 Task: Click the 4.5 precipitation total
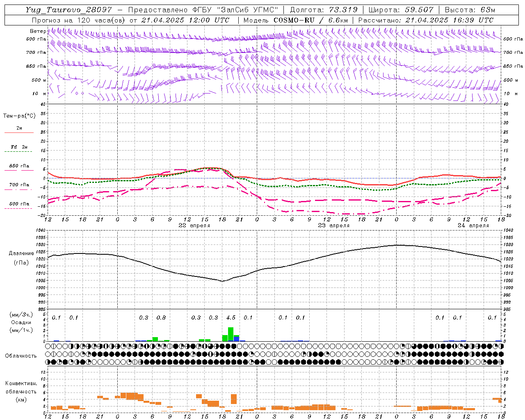pyautogui.click(x=231, y=317)
